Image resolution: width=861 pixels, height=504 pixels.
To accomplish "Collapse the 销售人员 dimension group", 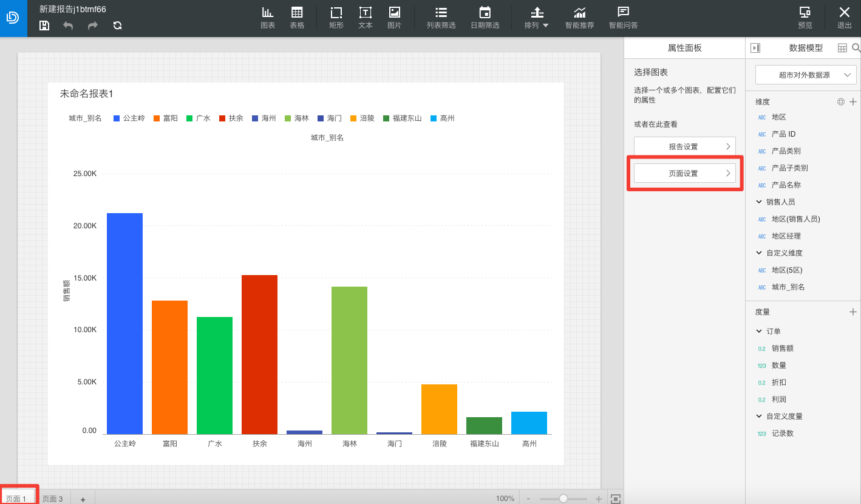I will point(759,202).
